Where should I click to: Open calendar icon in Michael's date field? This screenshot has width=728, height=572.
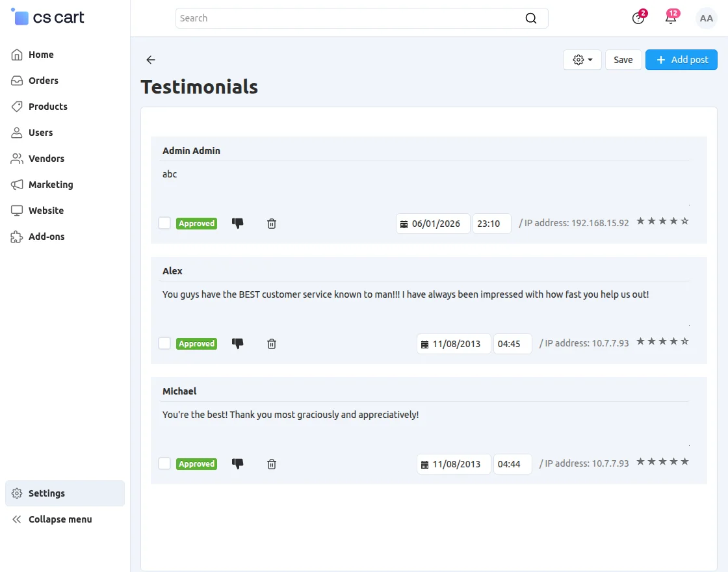pos(425,465)
